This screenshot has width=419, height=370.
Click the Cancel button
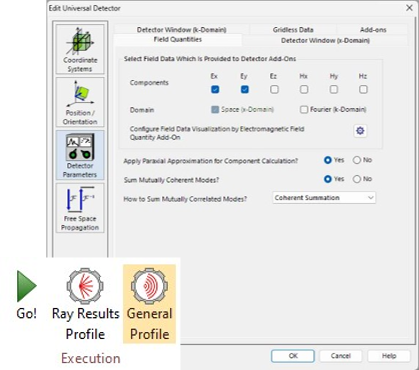coord(341,356)
